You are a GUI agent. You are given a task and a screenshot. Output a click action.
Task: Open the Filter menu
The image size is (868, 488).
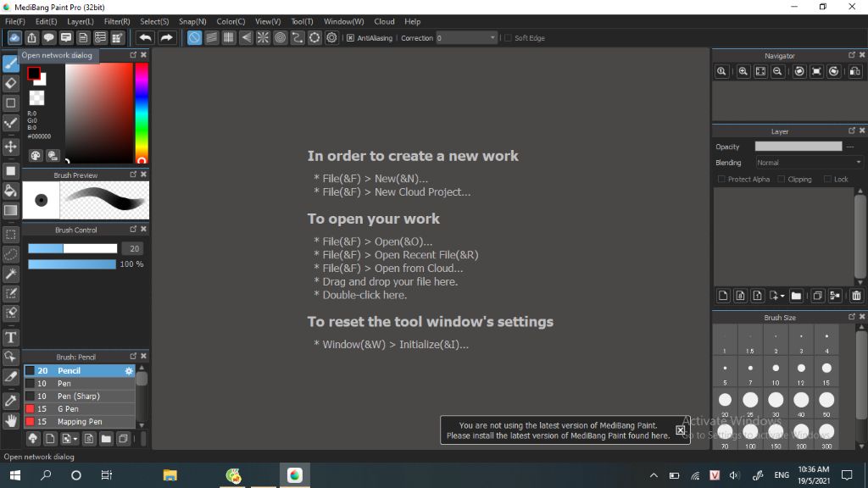tap(117, 21)
